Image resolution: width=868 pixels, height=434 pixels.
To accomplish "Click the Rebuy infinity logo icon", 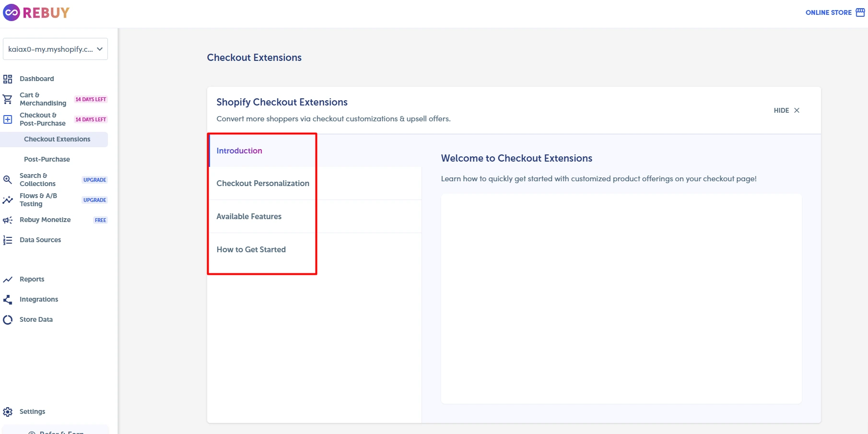I will point(12,12).
